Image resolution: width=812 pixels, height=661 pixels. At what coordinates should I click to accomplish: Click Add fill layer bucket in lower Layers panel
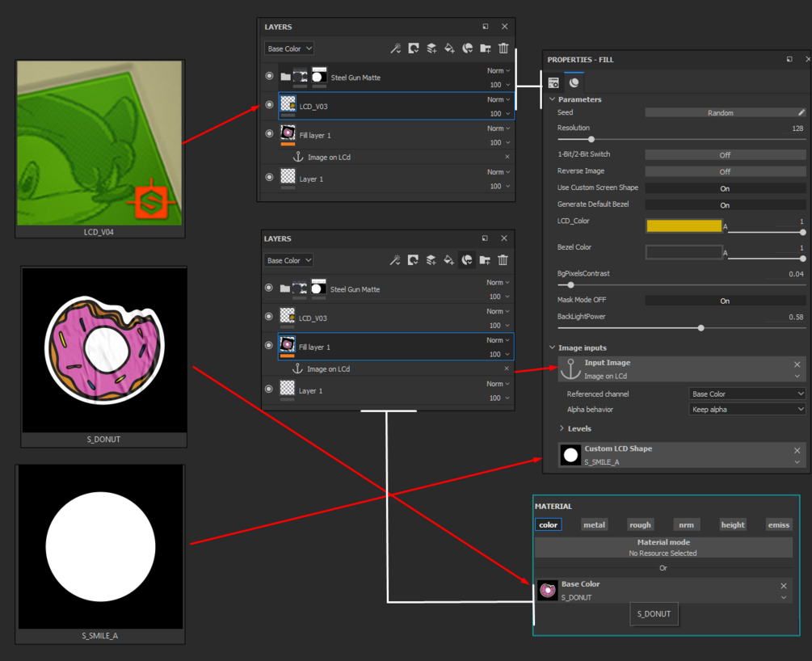pos(449,260)
